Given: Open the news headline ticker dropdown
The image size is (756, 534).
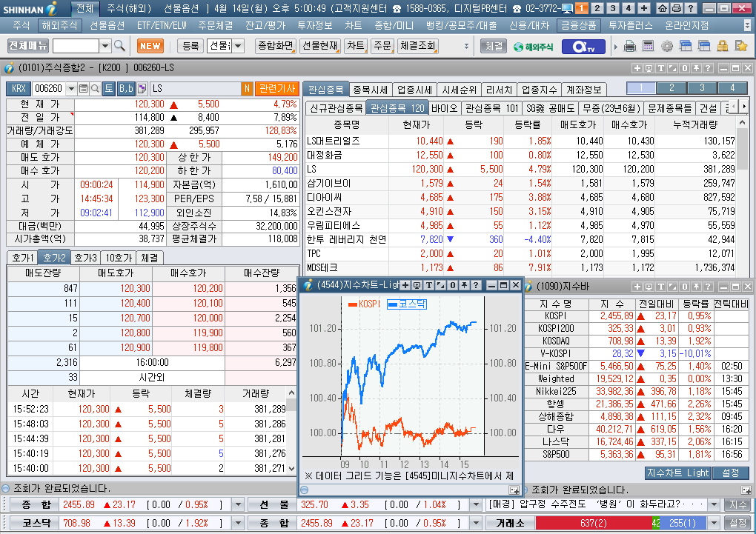Looking at the screenshot, I should click(714, 504).
